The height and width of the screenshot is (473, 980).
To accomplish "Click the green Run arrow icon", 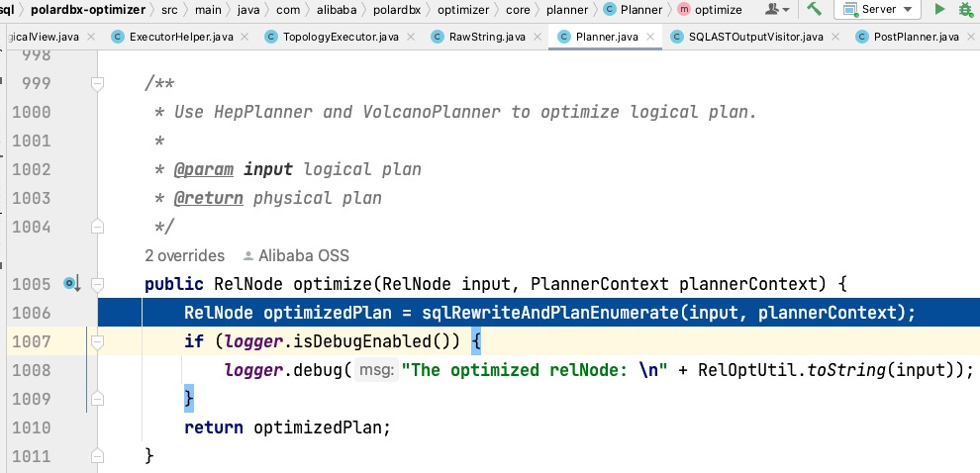I will [x=938, y=9].
